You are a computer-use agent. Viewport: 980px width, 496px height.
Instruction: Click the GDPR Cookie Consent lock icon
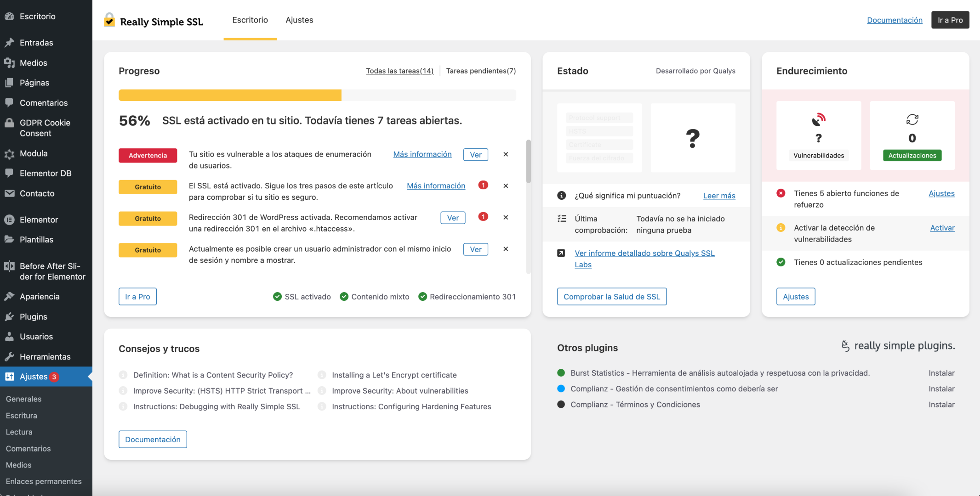tap(9, 123)
